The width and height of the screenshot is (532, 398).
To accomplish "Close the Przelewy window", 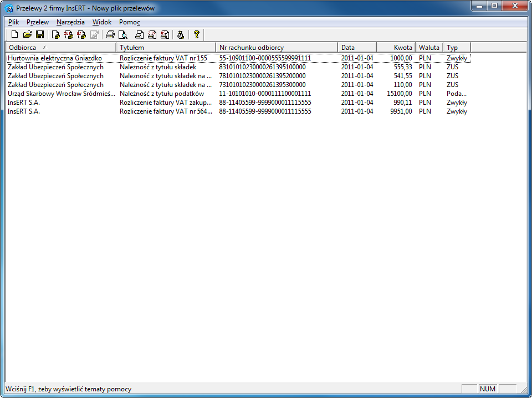I will tap(515, 6).
